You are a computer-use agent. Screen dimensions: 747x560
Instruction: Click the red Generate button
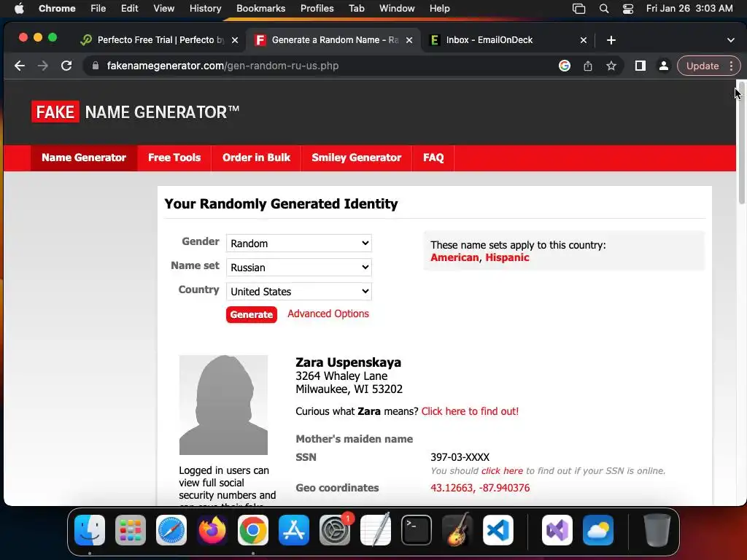pyautogui.click(x=252, y=314)
